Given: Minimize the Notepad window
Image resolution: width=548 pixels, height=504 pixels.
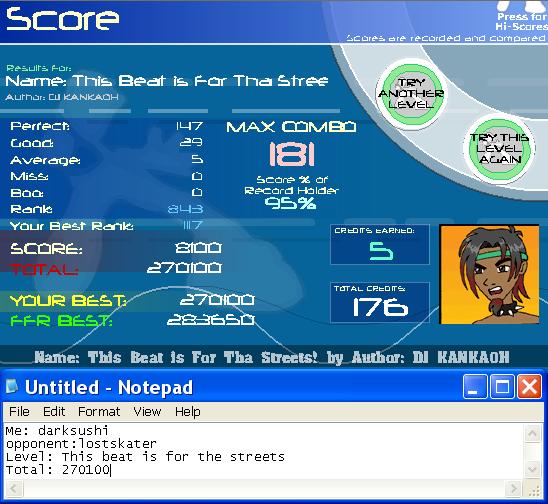Looking at the screenshot, I should tap(475, 387).
